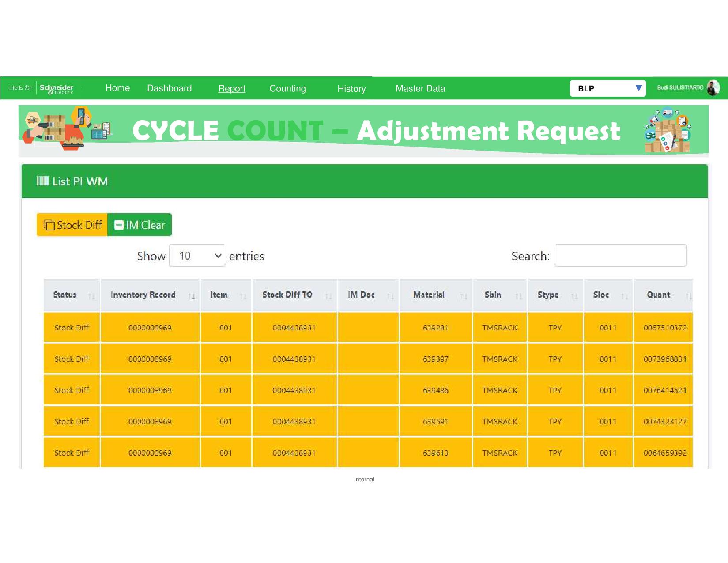Open the user profile avatar
This screenshot has height=563, width=728.
point(713,88)
